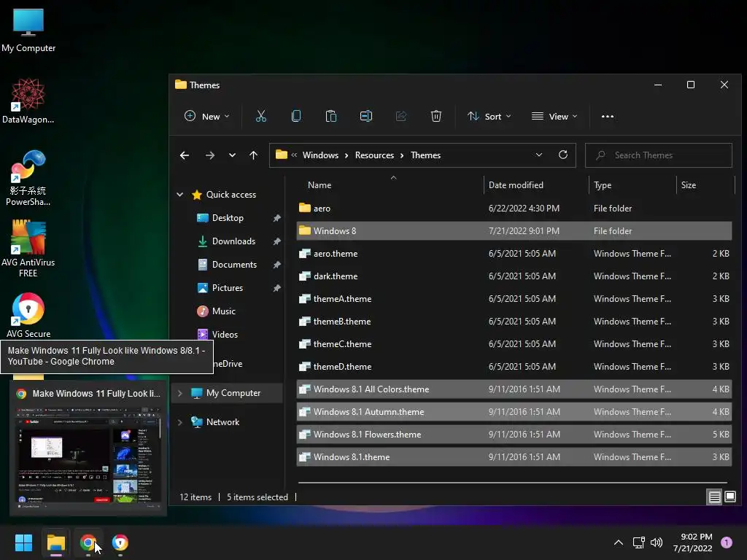Screen dimensions: 747x560
Task: Click the Paste clipboard icon
Action: [331, 116]
